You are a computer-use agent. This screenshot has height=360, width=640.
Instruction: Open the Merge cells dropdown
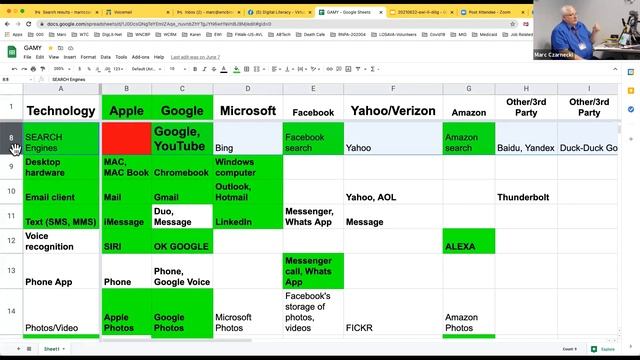pos(258,69)
